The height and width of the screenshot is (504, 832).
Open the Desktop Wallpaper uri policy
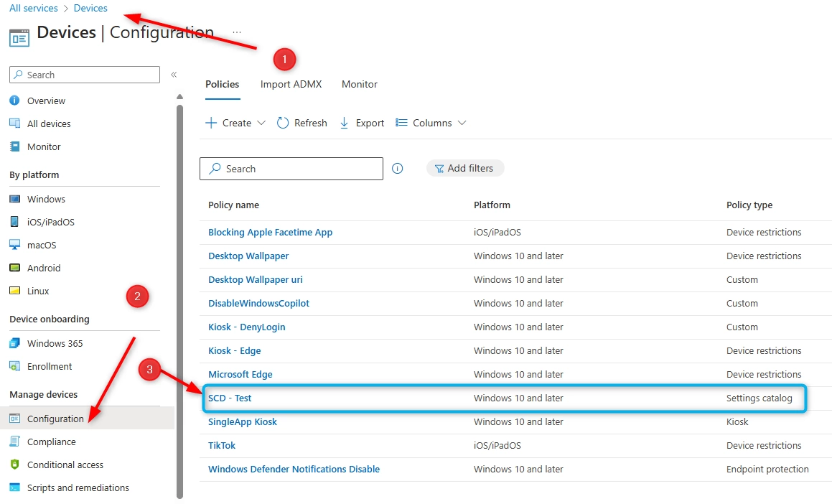click(256, 279)
